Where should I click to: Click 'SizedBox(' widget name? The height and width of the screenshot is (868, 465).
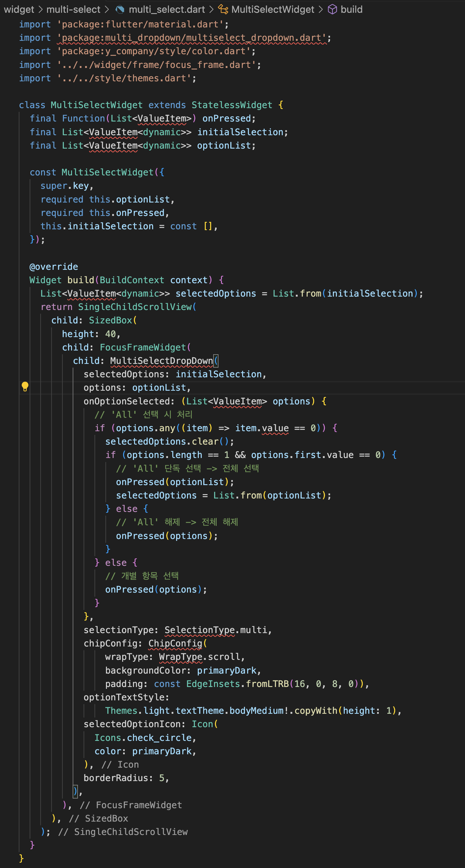[x=113, y=321]
